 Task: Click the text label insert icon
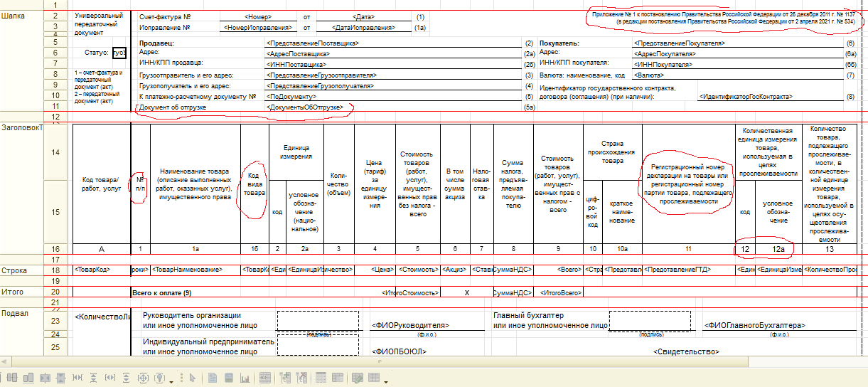coord(213,378)
